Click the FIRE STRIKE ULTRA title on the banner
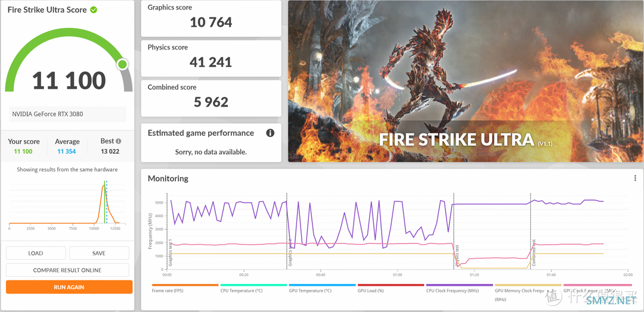The image size is (644, 312). click(456, 139)
